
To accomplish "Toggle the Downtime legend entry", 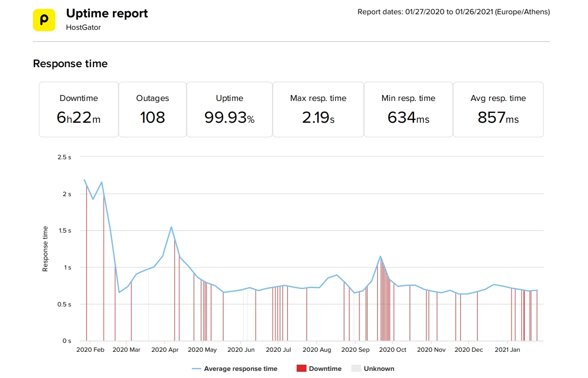I will 319,369.
